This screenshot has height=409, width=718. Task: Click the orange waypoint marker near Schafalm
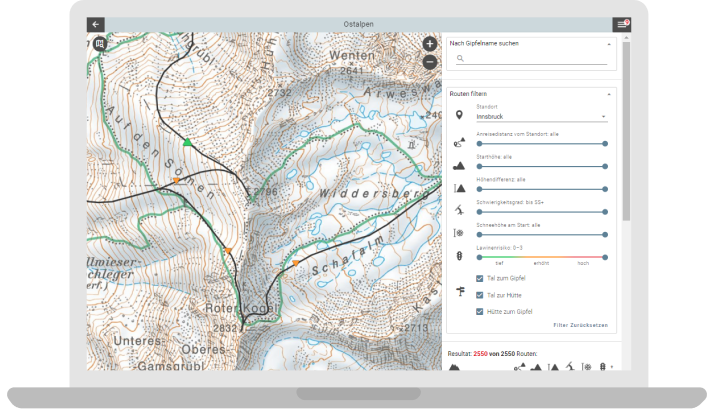tap(295, 263)
